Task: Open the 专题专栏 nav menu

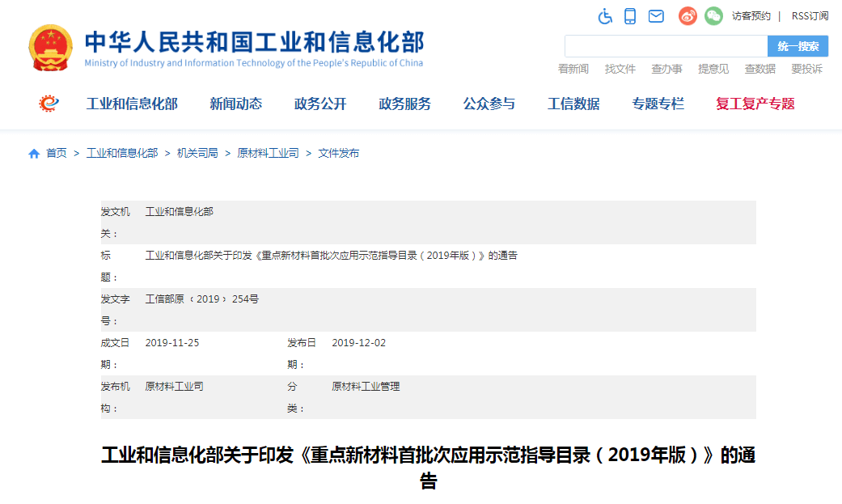Action: (x=658, y=104)
